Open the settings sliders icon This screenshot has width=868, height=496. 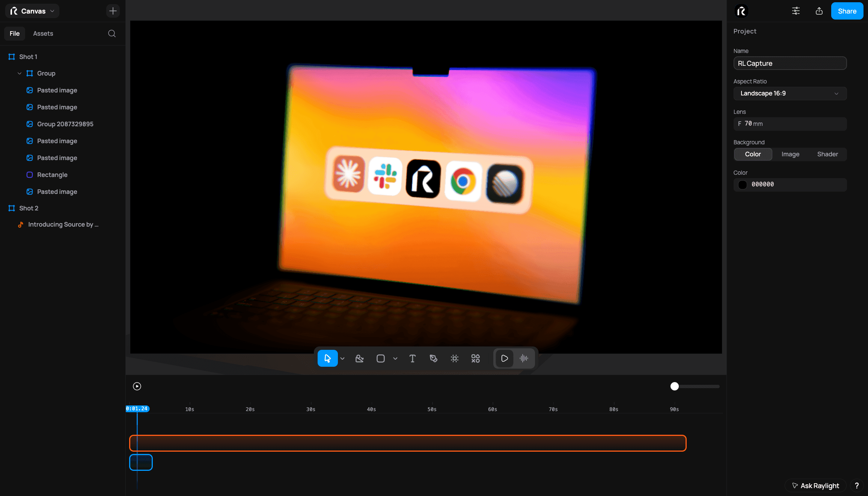pyautogui.click(x=796, y=11)
